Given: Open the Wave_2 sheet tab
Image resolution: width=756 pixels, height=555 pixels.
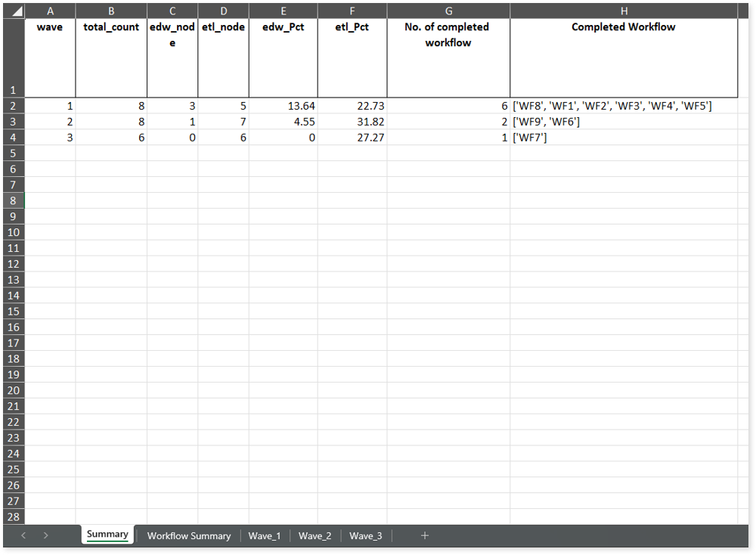Looking at the screenshot, I should (314, 535).
